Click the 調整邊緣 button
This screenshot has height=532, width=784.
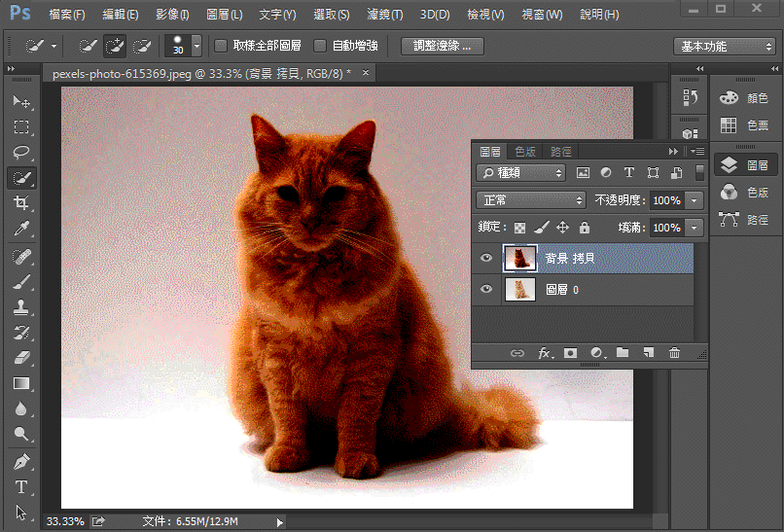tap(442, 46)
